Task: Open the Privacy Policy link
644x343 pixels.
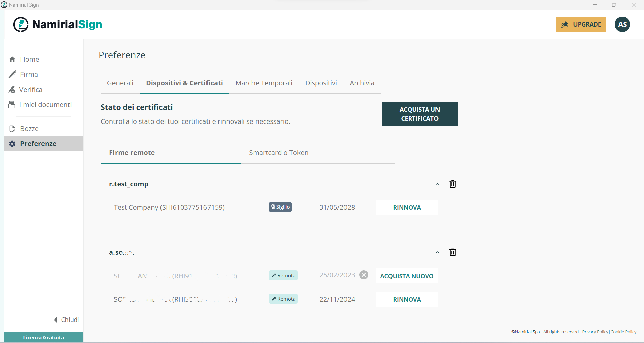Action: (595, 332)
